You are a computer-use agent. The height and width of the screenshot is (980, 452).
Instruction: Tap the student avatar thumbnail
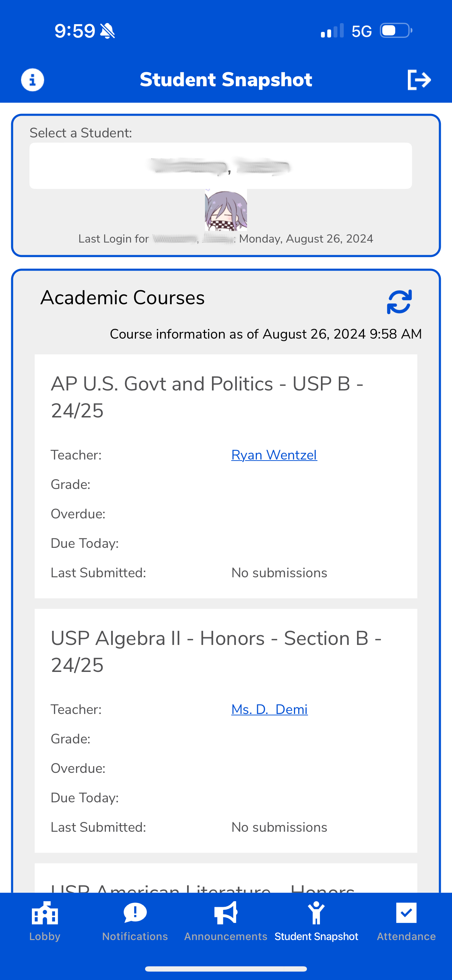(x=226, y=210)
